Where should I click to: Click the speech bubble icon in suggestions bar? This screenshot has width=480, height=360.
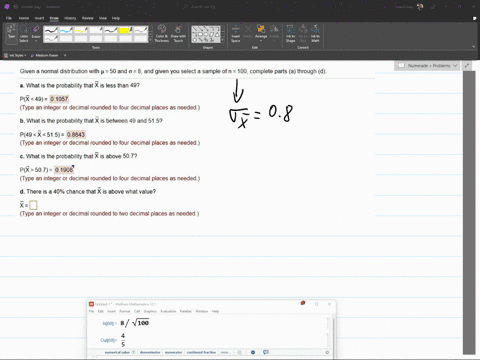(x=266, y=352)
